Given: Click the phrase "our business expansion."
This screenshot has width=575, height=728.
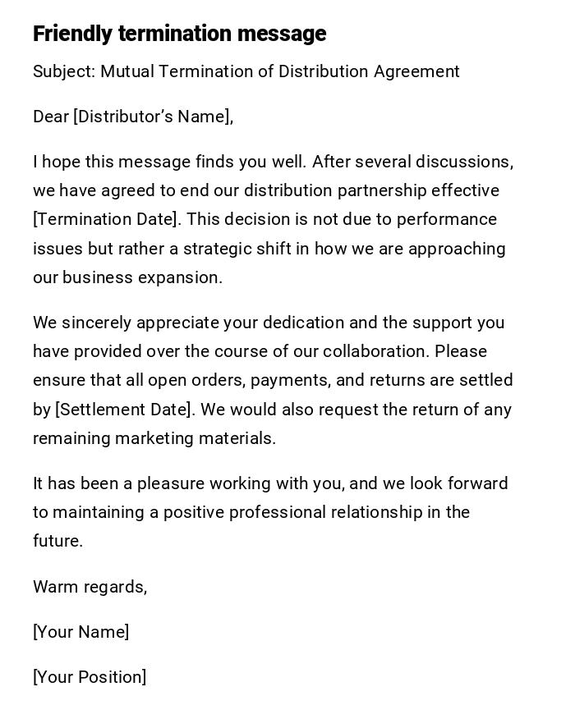Looking at the screenshot, I should [x=127, y=277].
